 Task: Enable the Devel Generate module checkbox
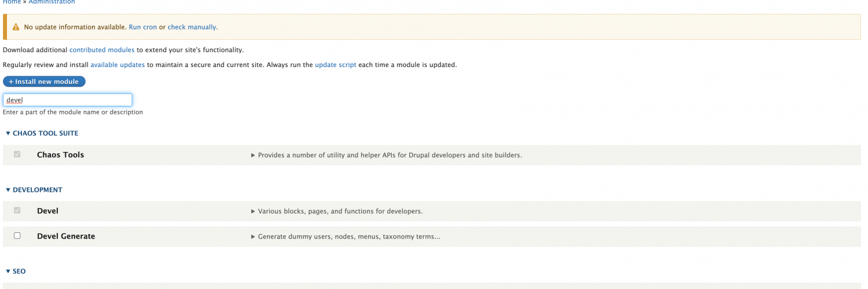click(x=17, y=236)
